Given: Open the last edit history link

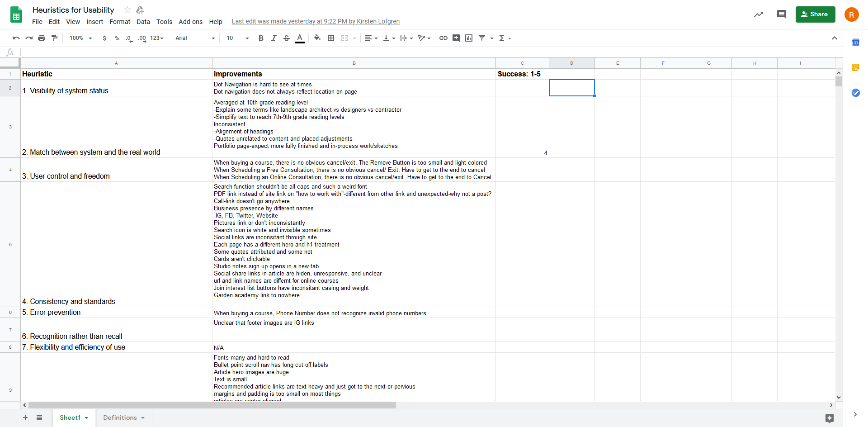Looking at the screenshot, I should tap(316, 22).
